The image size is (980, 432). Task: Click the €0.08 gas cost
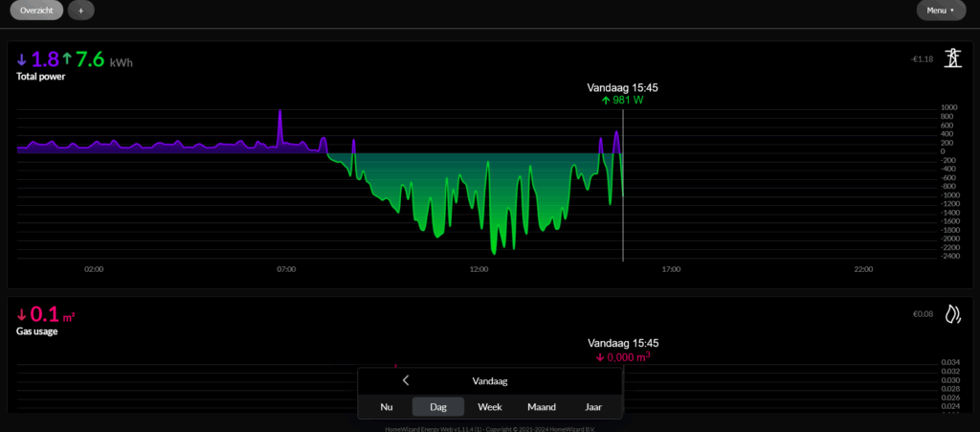924,314
